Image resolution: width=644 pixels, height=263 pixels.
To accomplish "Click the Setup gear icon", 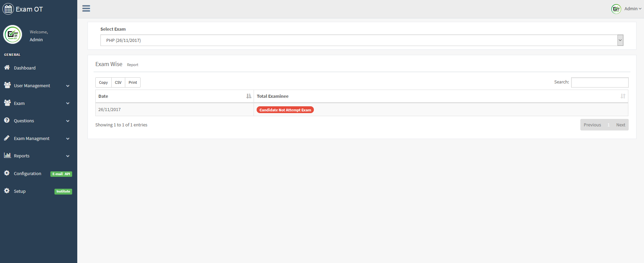I will coord(7,191).
